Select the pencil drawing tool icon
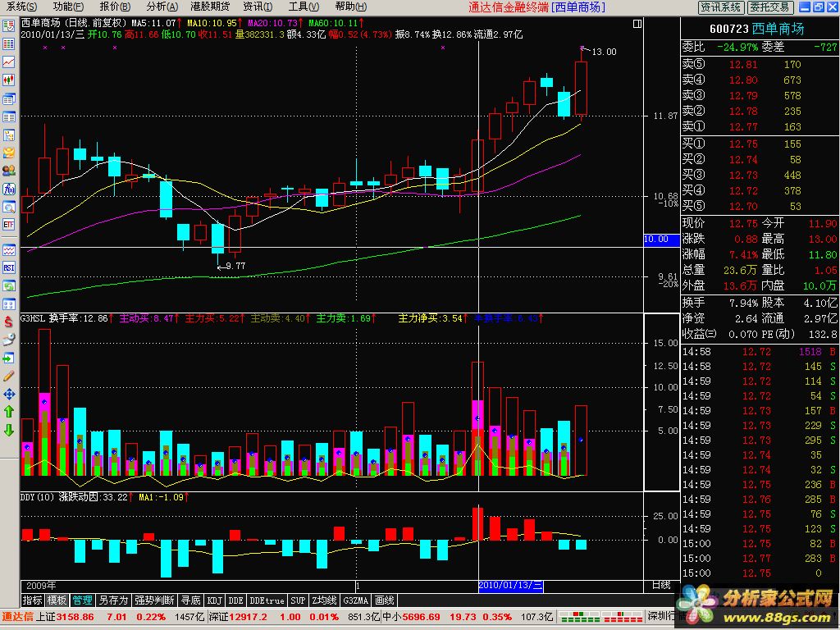Image resolution: width=840 pixels, height=630 pixels. pos(8,376)
